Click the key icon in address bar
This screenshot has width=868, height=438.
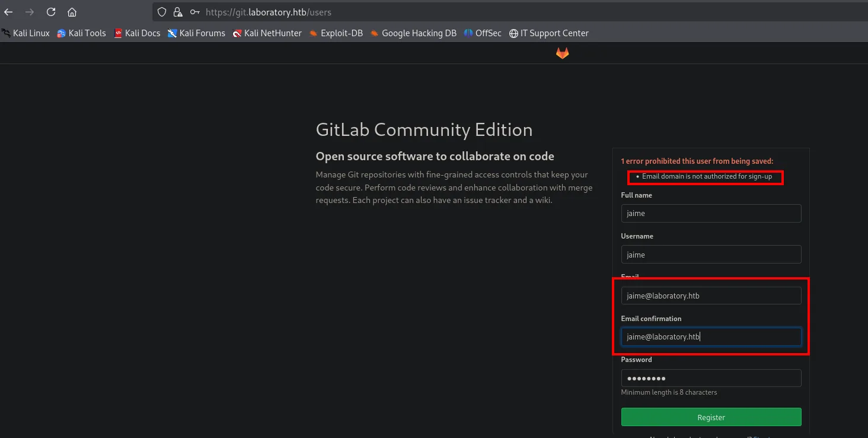tap(194, 12)
